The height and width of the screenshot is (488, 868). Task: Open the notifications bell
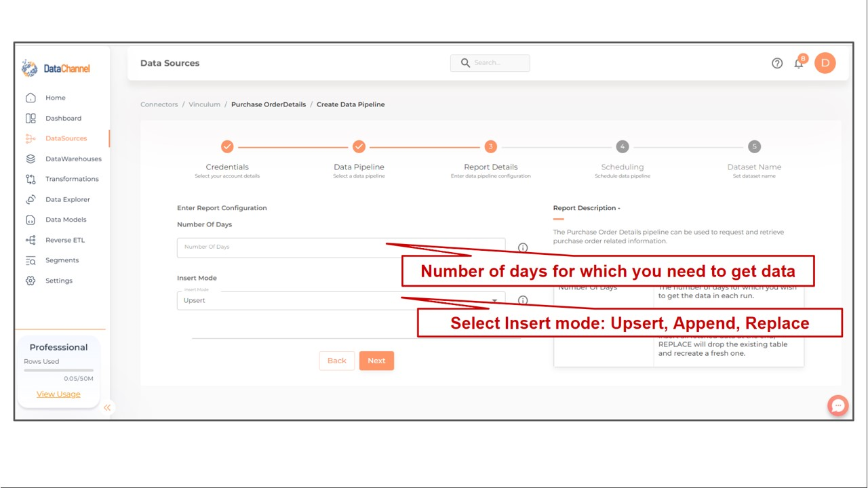point(800,63)
